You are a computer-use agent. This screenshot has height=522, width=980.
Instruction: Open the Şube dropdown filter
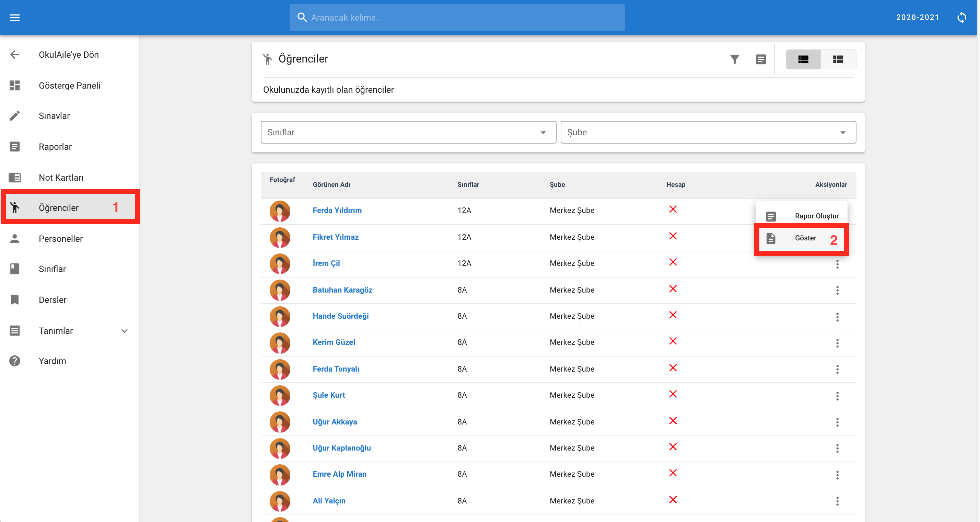708,132
